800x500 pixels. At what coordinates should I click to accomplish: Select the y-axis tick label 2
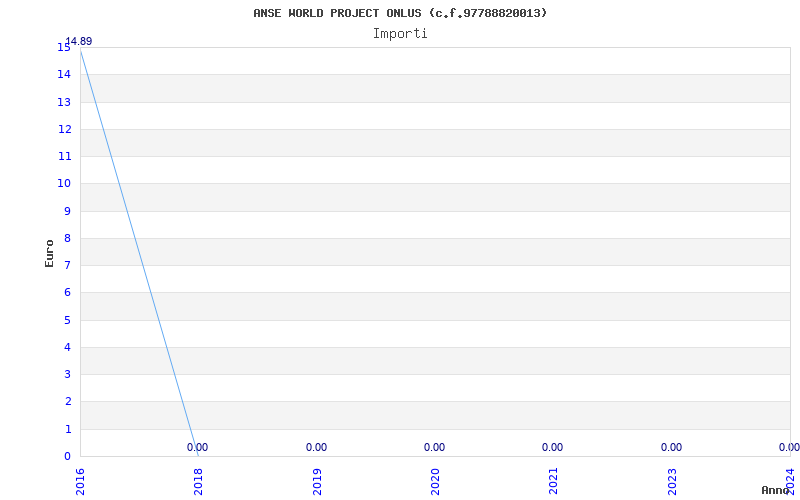point(67,402)
